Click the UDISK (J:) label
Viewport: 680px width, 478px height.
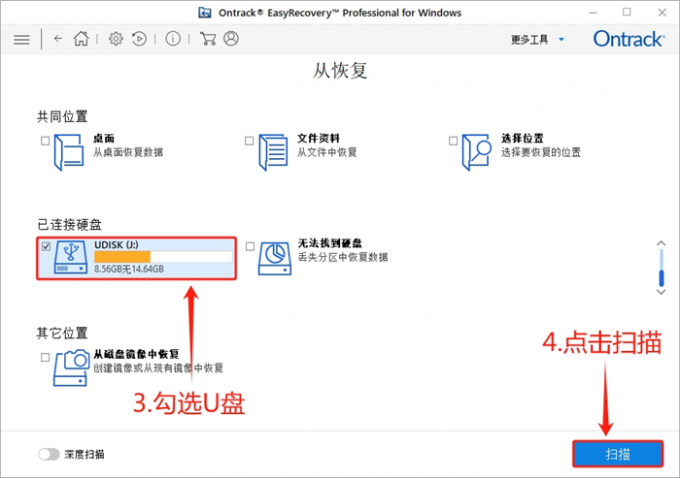(116, 245)
